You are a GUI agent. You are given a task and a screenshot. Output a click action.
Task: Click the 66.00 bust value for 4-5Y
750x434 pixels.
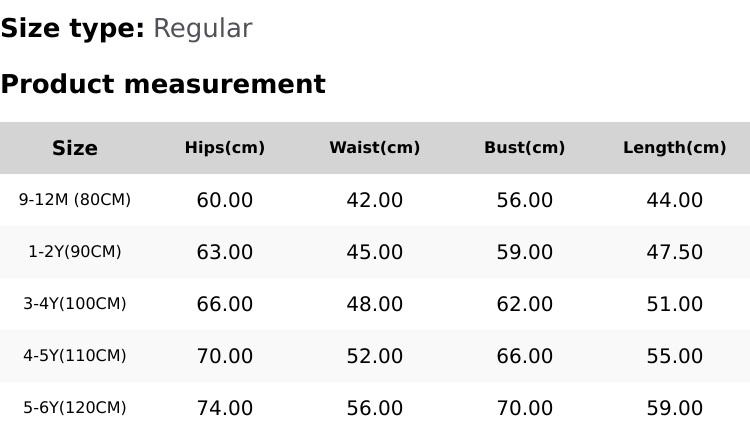(x=525, y=356)
